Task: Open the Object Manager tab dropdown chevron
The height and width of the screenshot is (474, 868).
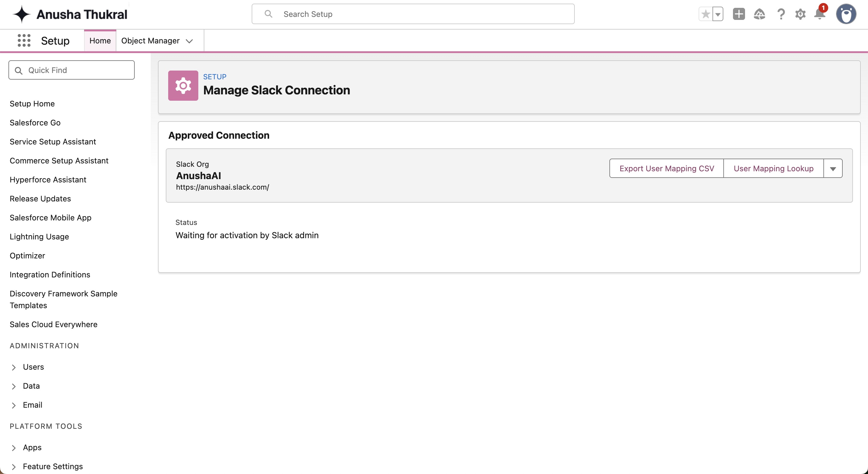Action: [189, 41]
